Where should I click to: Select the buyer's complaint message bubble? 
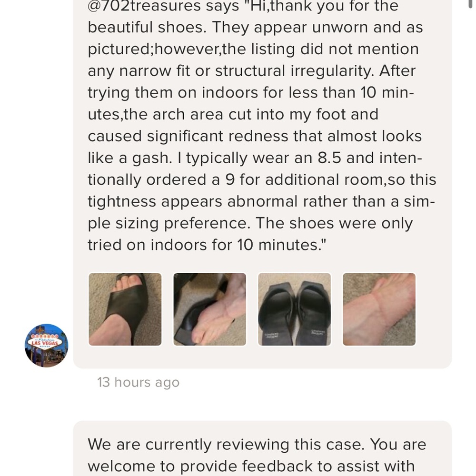(x=262, y=143)
